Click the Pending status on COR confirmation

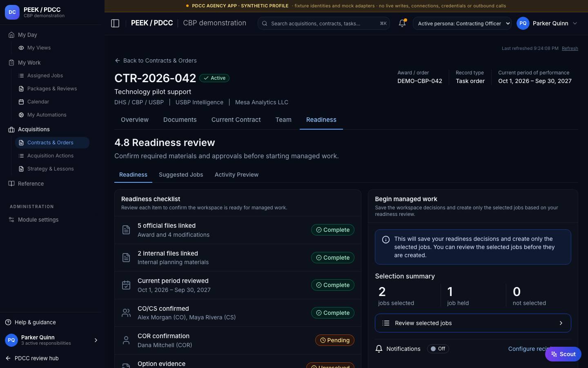coord(335,340)
